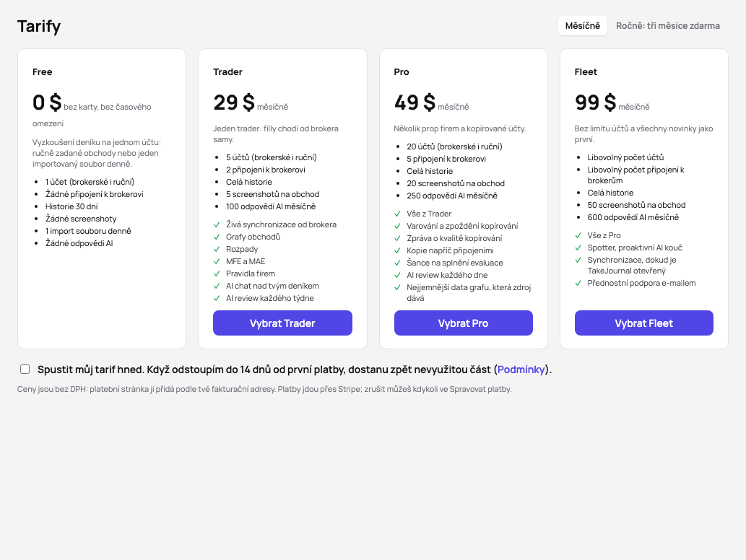This screenshot has width=746, height=560.
Task: Click text 1 účet (brokerské i ruční)
Action: click(x=90, y=182)
